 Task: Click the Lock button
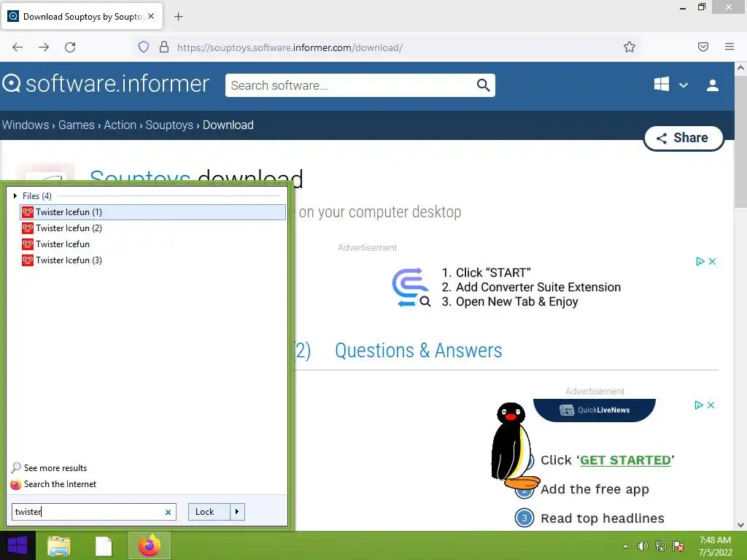pyautogui.click(x=209, y=512)
